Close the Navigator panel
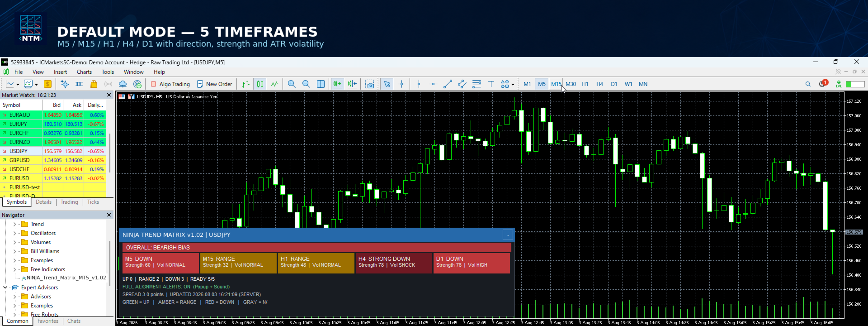This screenshot has width=868, height=326. click(109, 215)
